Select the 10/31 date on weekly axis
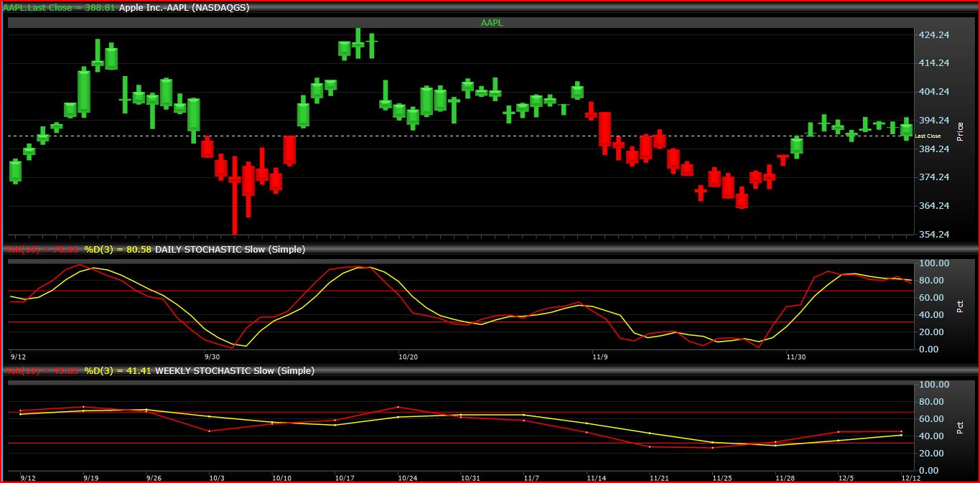The width and height of the screenshot is (980, 483). click(x=470, y=477)
